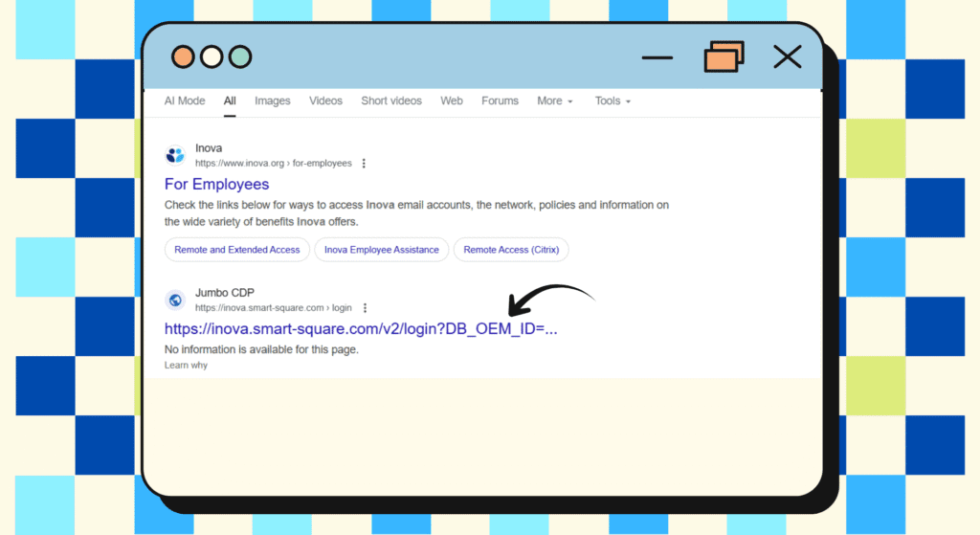Click the white circle window control
980x535 pixels.
pyautogui.click(x=212, y=57)
